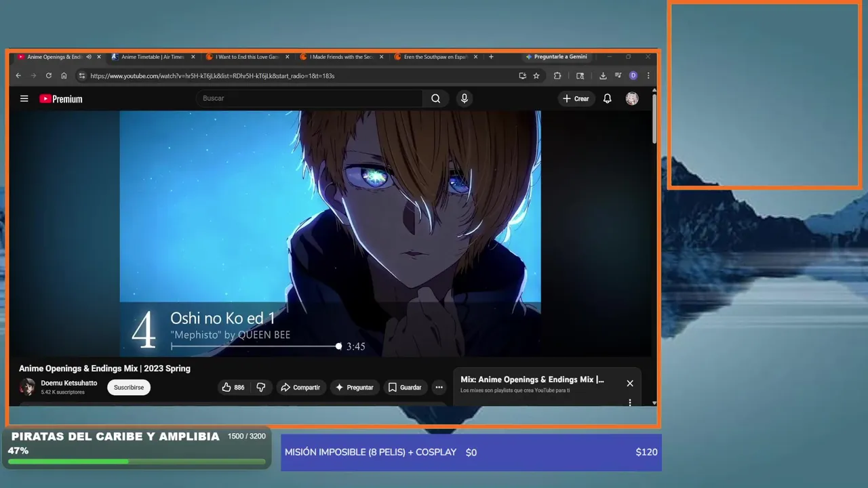This screenshot has width=868, height=488.
Task: Click the search magnifier button
Action: pyautogui.click(x=436, y=98)
